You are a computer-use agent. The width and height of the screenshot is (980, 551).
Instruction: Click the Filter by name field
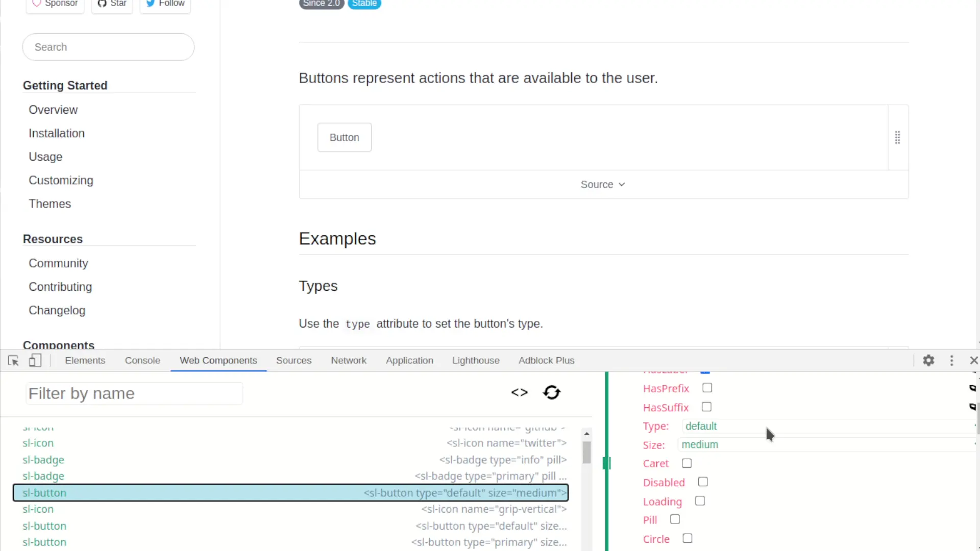pyautogui.click(x=134, y=393)
